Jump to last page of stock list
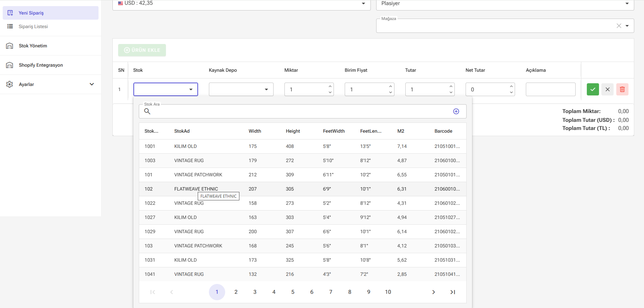 [452, 292]
